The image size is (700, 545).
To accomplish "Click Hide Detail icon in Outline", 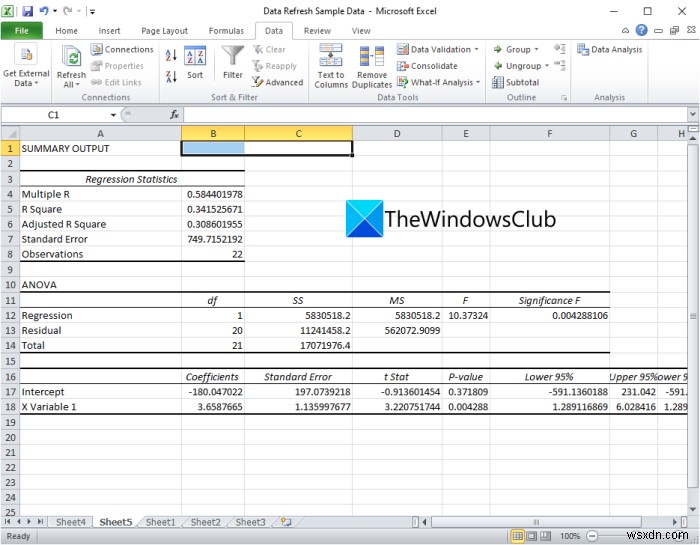I will (x=560, y=65).
